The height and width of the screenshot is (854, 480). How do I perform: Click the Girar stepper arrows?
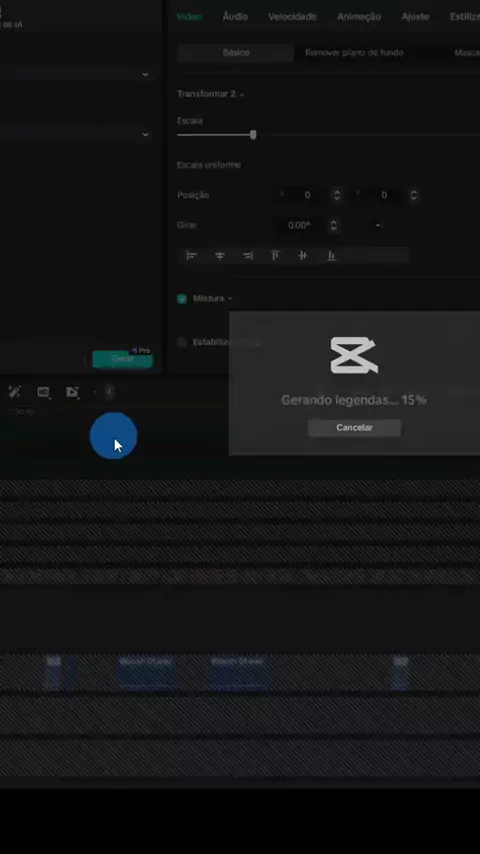point(333,225)
